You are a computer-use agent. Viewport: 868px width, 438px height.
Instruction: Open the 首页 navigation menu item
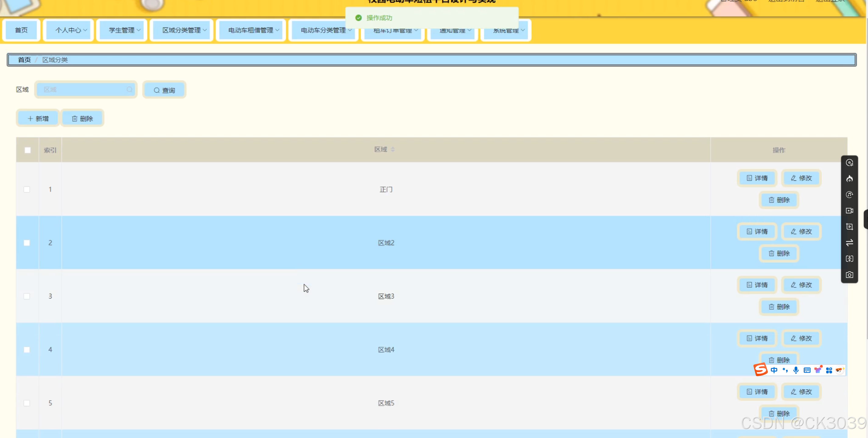pyautogui.click(x=21, y=30)
